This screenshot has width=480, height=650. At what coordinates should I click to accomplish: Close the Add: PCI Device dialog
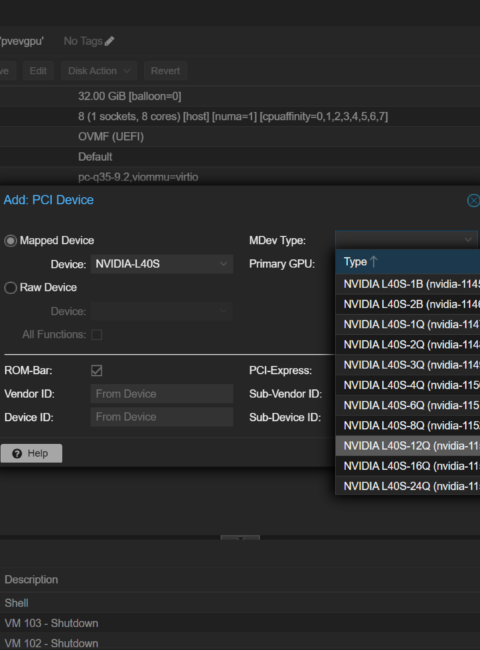[x=473, y=201]
